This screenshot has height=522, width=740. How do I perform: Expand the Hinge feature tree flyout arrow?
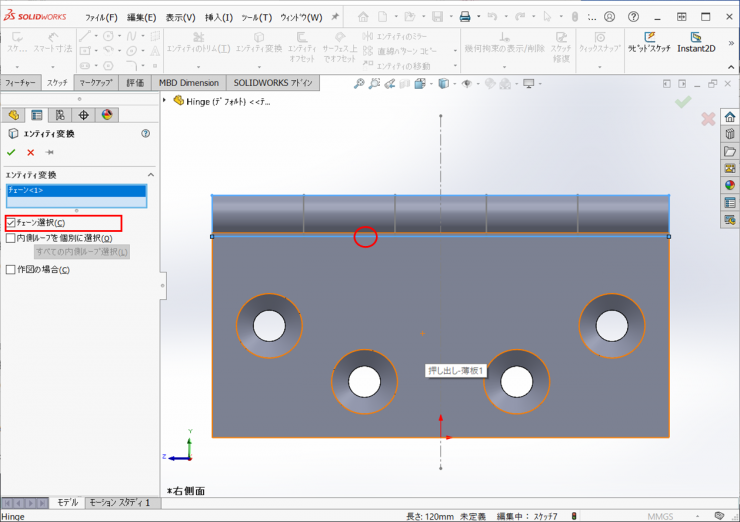pos(166,101)
